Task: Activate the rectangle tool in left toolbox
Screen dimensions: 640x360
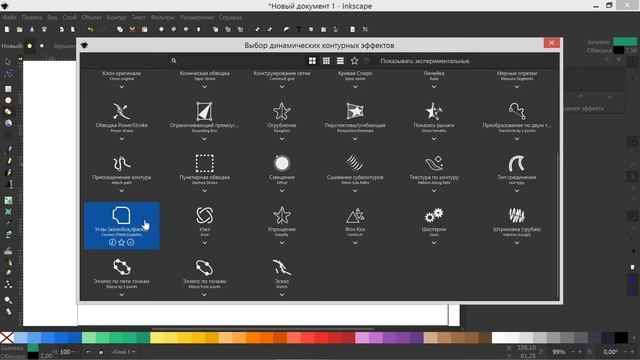Action: click(8, 89)
